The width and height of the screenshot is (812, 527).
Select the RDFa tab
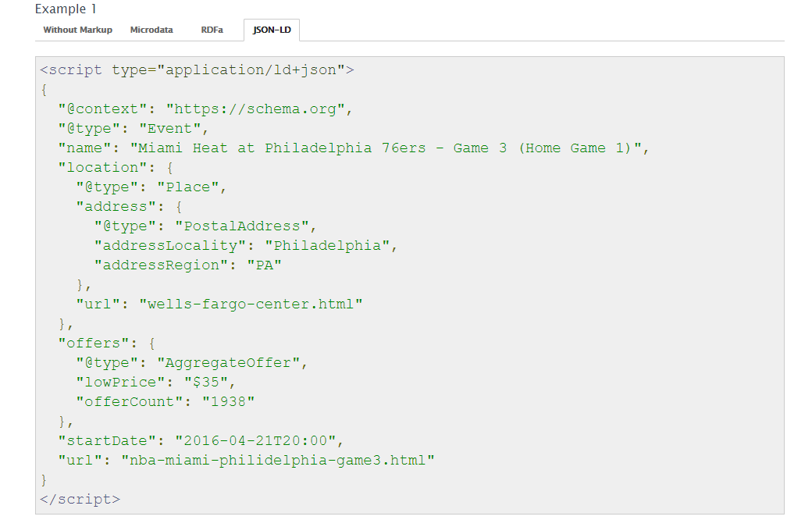(212, 30)
